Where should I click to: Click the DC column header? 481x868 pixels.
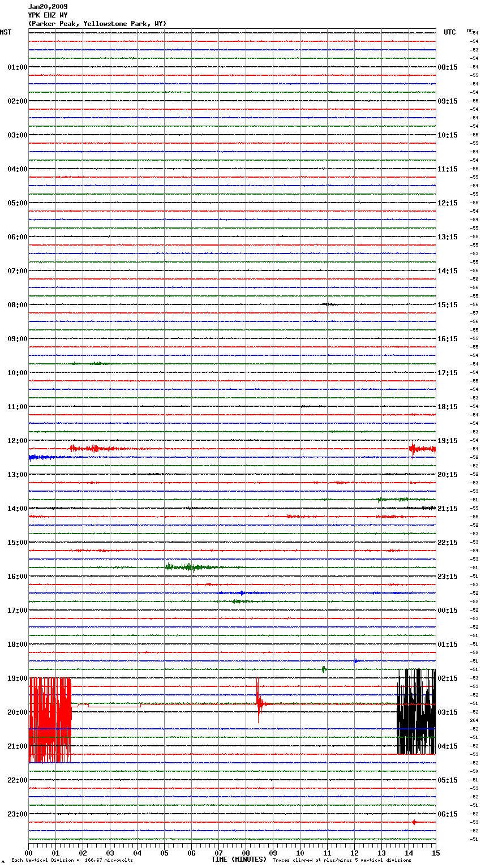(x=470, y=31)
